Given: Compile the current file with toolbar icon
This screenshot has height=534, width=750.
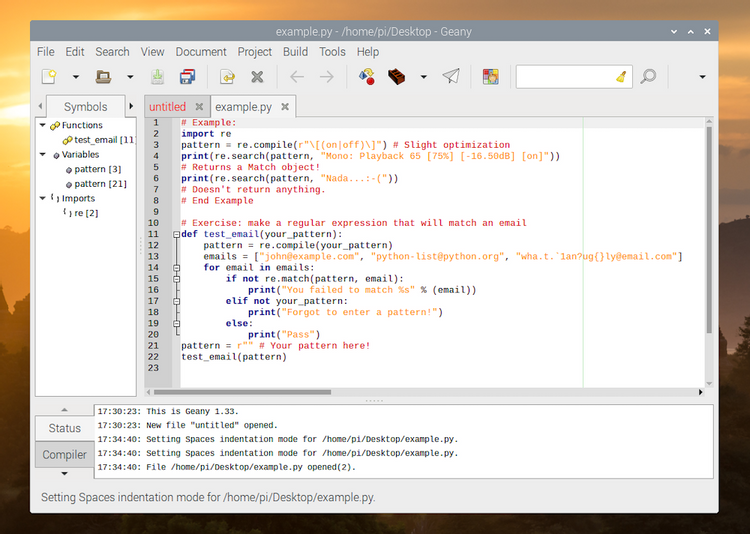Looking at the screenshot, I should [367, 76].
